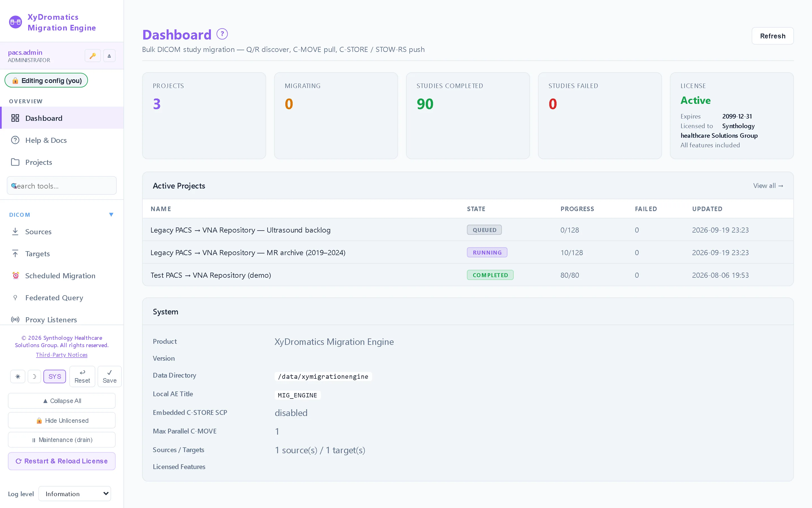The height and width of the screenshot is (508, 812).
Task: Open Scheduled Migration page
Action: [62, 275]
